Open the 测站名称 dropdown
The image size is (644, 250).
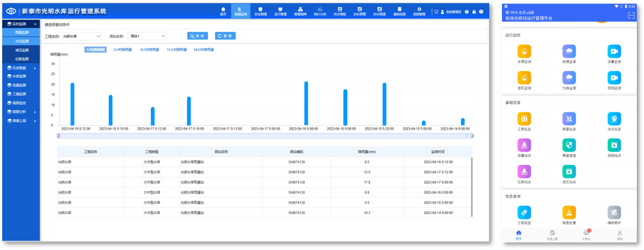click(147, 36)
